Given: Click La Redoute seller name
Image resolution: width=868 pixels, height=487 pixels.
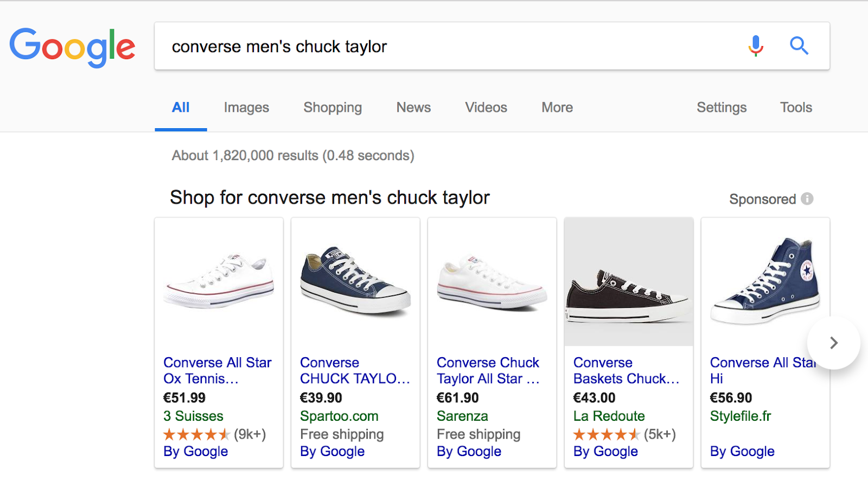Looking at the screenshot, I should pos(609,416).
